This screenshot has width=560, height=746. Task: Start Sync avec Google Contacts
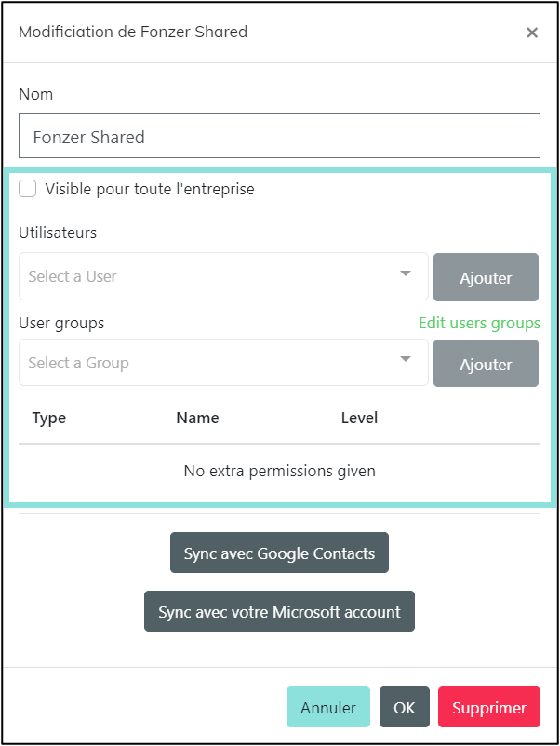pyautogui.click(x=279, y=553)
